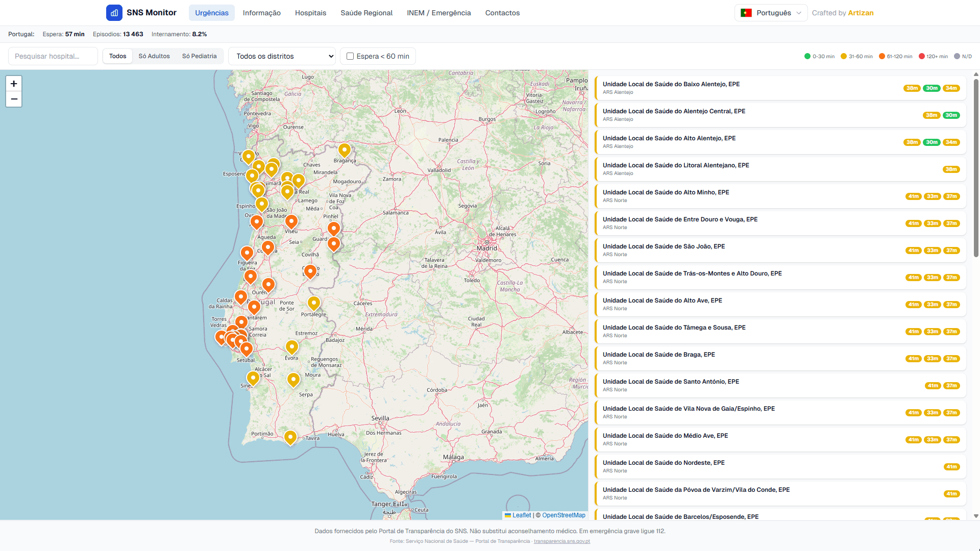Select the Só Pediatria filter
Viewport: 980px width, 551px height.
click(x=199, y=56)
